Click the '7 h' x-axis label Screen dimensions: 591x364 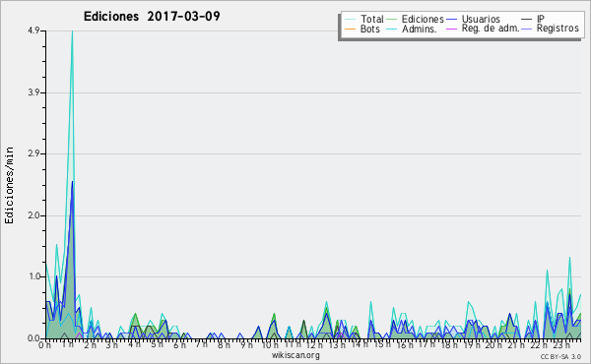coord(201,344)
